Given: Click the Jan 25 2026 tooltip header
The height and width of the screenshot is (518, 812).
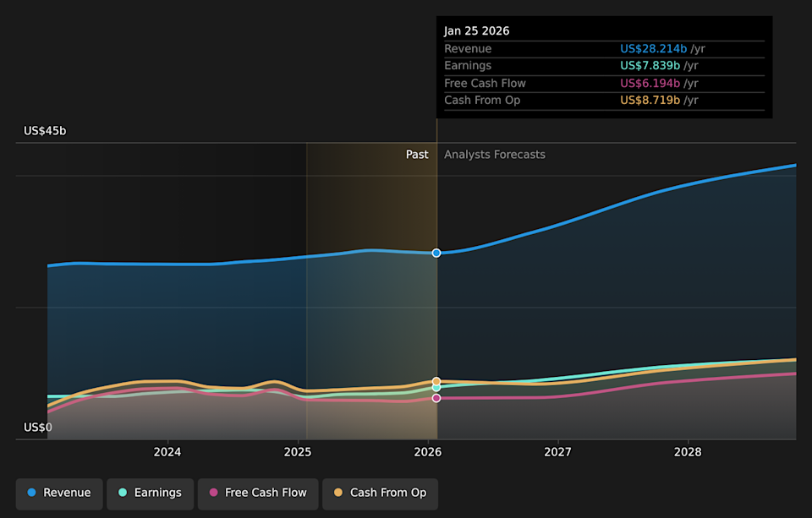Looking at the screenshot, I should click(x=478, y=30).
